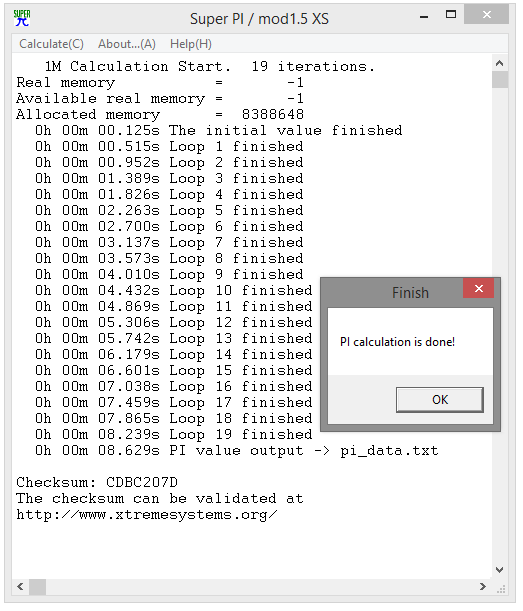The height and width of the screenshot is (611, 523).
Task: Close the Finish dialog with red X
Action: click(479, 288)
